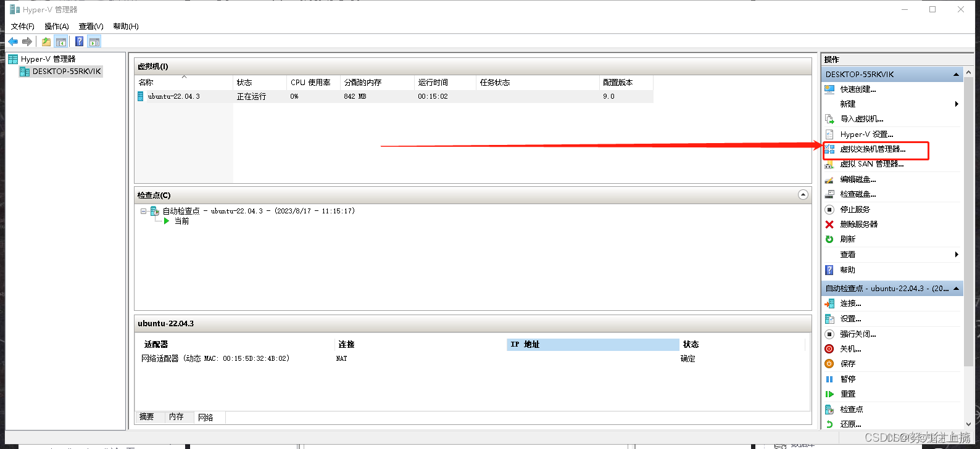Click the 正在运行 status cell
Image resolution: width=980 pixels, height=449 pixels.
tap(251, 97)
